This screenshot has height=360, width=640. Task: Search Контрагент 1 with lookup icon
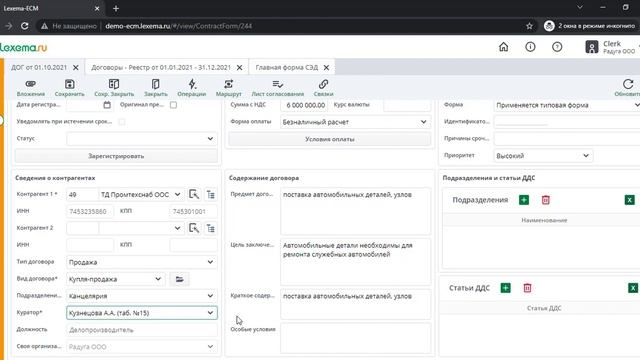pos(194,194)
